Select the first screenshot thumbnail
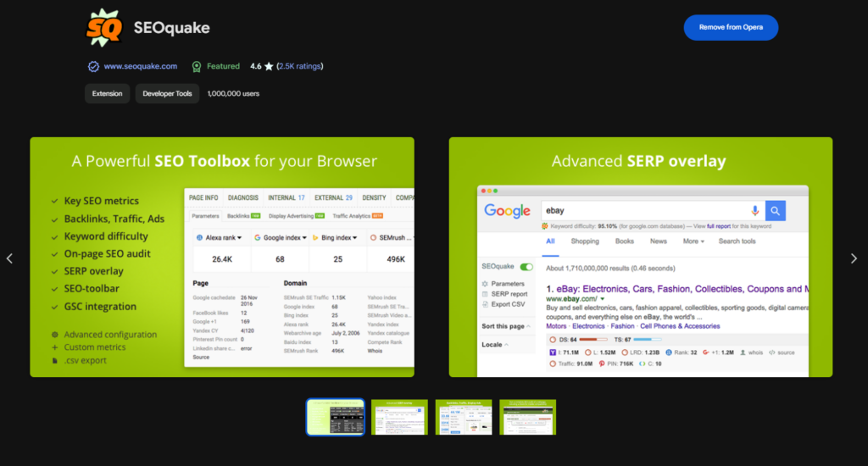 336,417
